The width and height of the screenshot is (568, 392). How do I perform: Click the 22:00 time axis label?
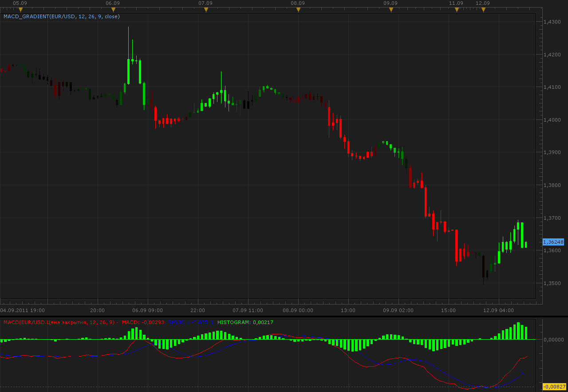point(197,310)
